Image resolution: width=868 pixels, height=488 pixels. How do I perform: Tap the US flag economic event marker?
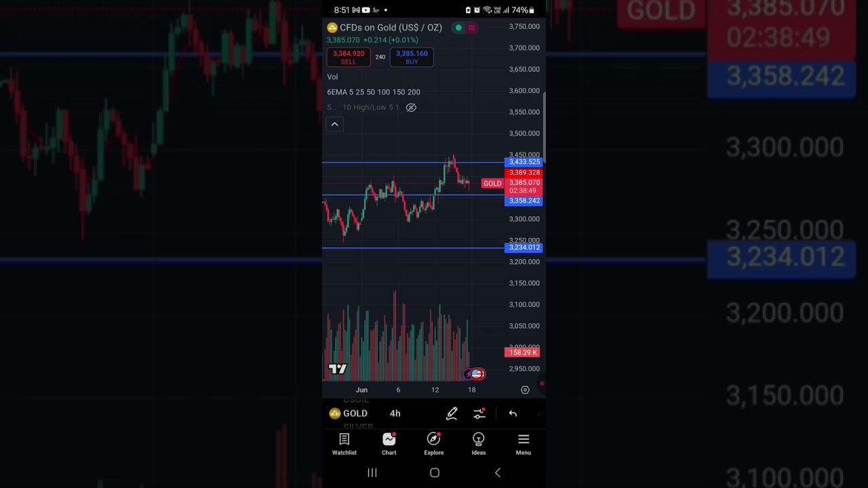[477, 373]
